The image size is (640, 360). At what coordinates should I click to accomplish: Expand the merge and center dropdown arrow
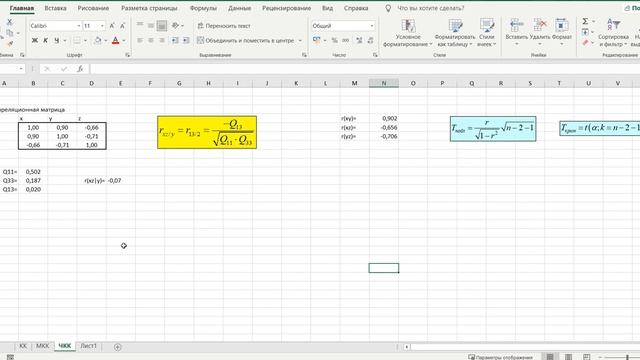click(300, 40)
